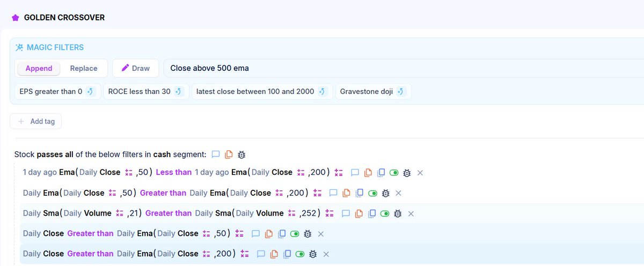
Task: Remove the Close Greater than Ema 200 row
Action: [326, 254]
